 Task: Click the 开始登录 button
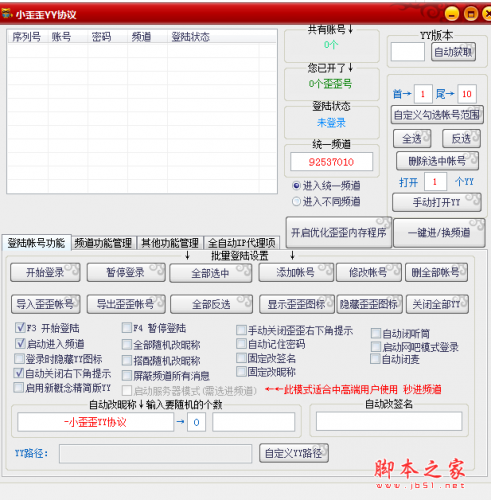click(45, 273)
